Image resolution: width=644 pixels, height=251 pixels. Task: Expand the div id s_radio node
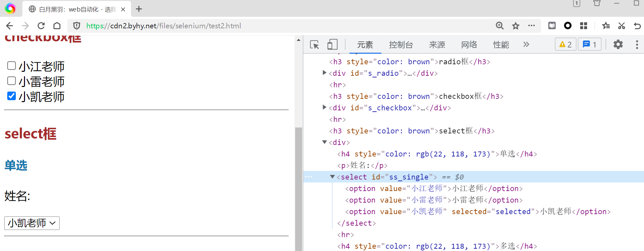click(324, 73)
